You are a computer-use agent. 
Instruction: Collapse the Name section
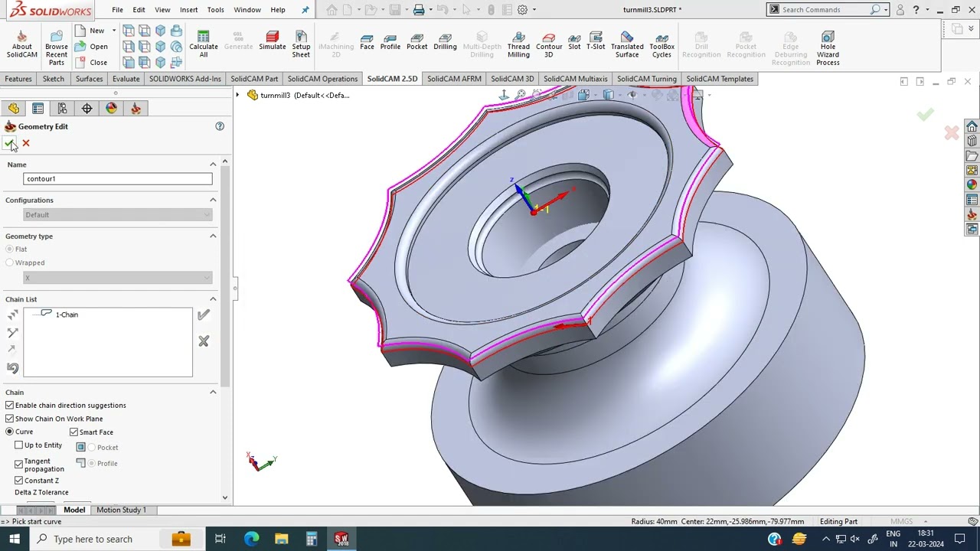[x=213, y=165]
